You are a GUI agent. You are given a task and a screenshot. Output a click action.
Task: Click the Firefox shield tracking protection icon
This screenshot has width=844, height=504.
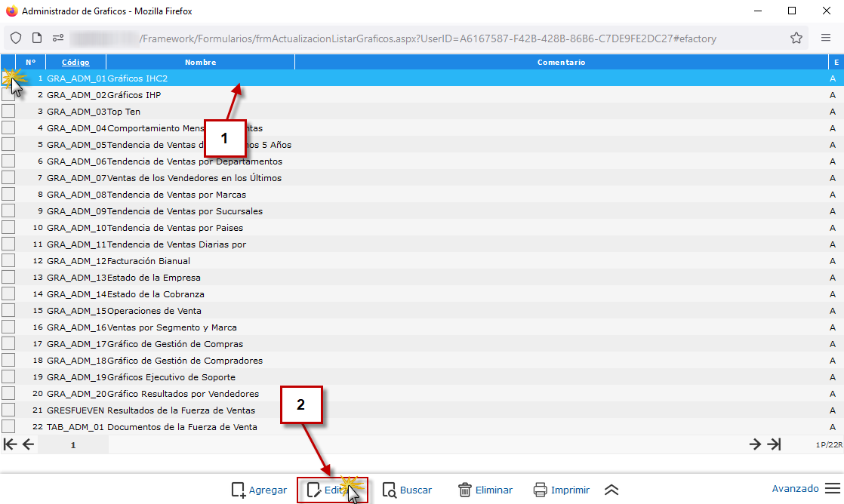(x=16, y=38)
